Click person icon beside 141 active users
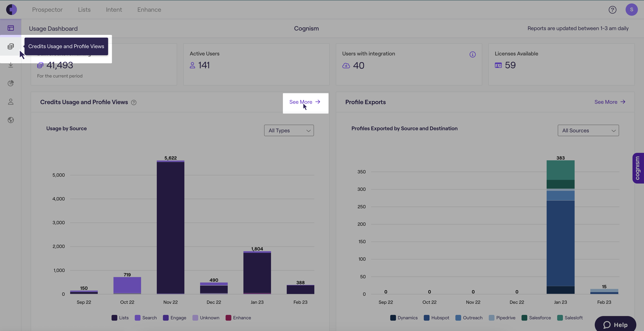 coord(192,65)
